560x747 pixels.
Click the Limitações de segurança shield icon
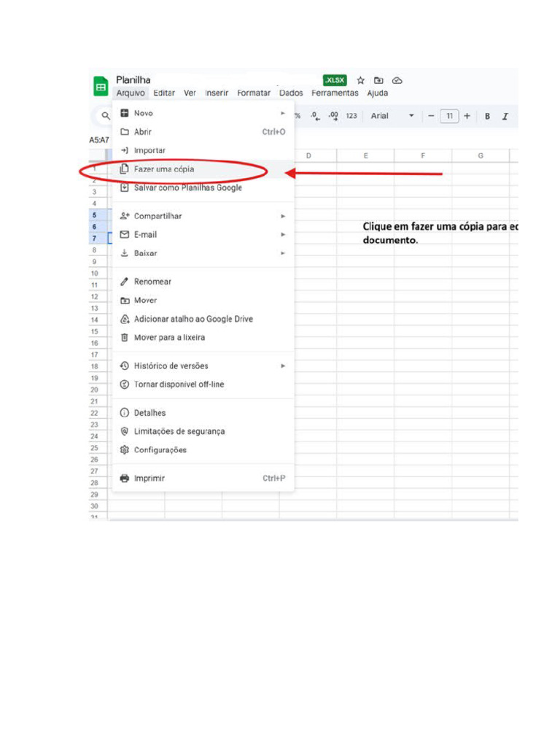[x=124, y=431]
